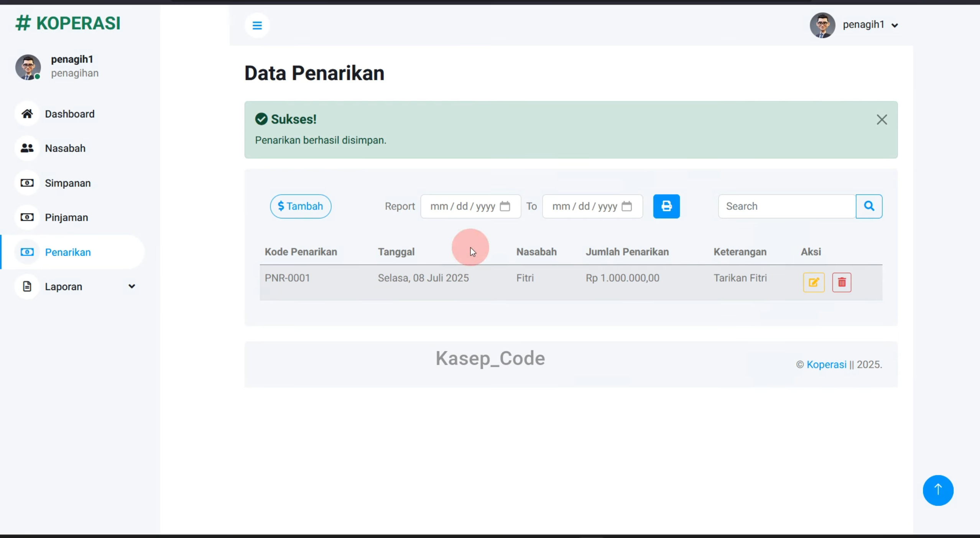Edit the PNR-0001 withdrawal row
Image resolution: width=980 pixels, height=538 pixels.
pos(814,282)
